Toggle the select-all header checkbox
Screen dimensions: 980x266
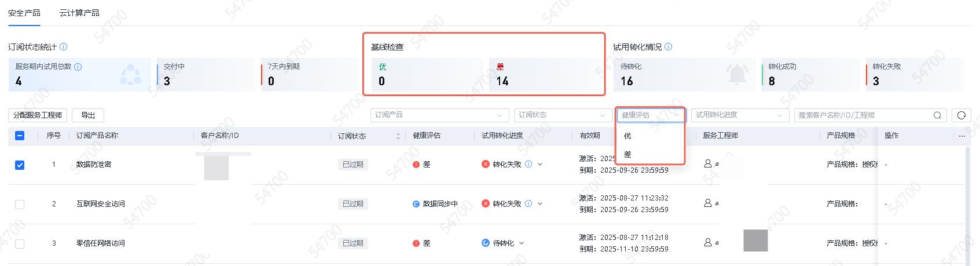(20, 136)
